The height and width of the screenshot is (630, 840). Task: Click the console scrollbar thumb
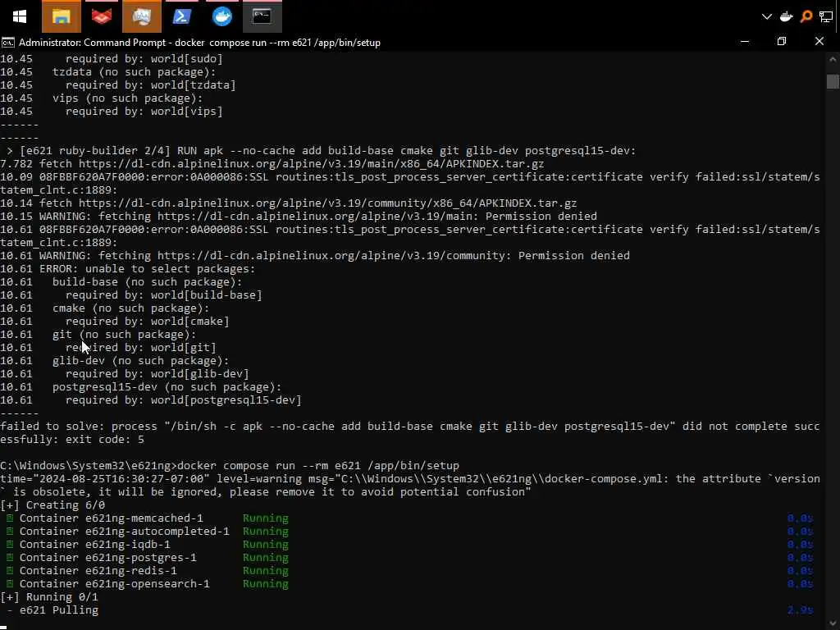coord(832,81)
